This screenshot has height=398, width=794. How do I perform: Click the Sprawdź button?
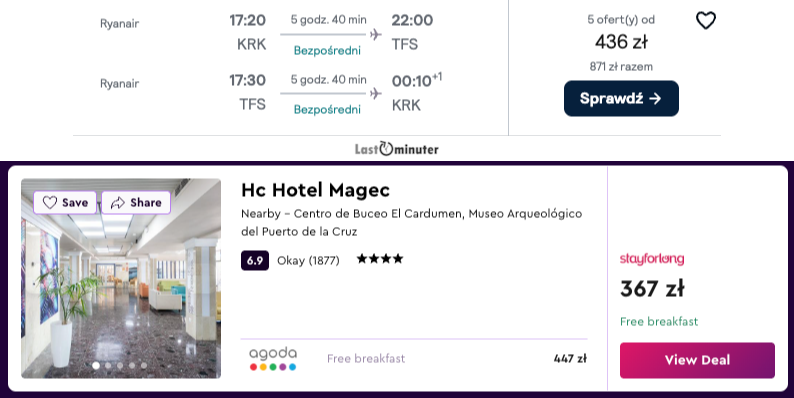pos(621,98)
